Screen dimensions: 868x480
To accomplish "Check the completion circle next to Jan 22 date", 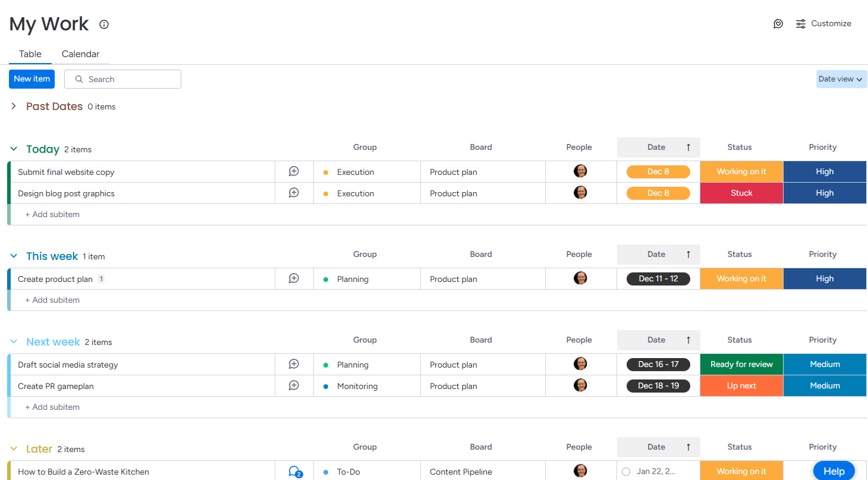I will coord(626,471).
